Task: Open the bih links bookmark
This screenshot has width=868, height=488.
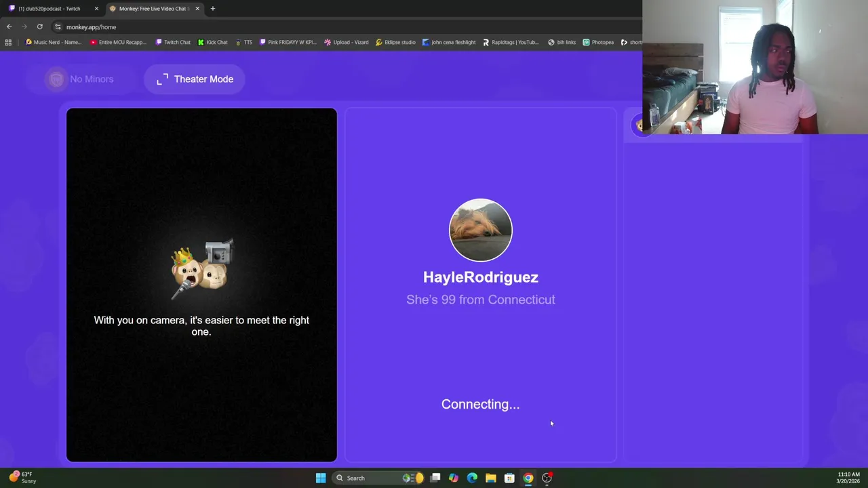Action: click(x=561, y=42)
